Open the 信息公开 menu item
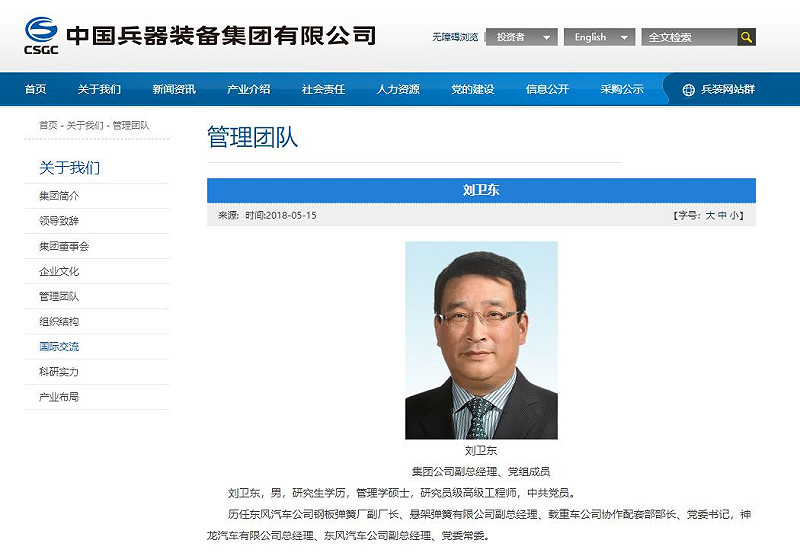 pos(547,89)
